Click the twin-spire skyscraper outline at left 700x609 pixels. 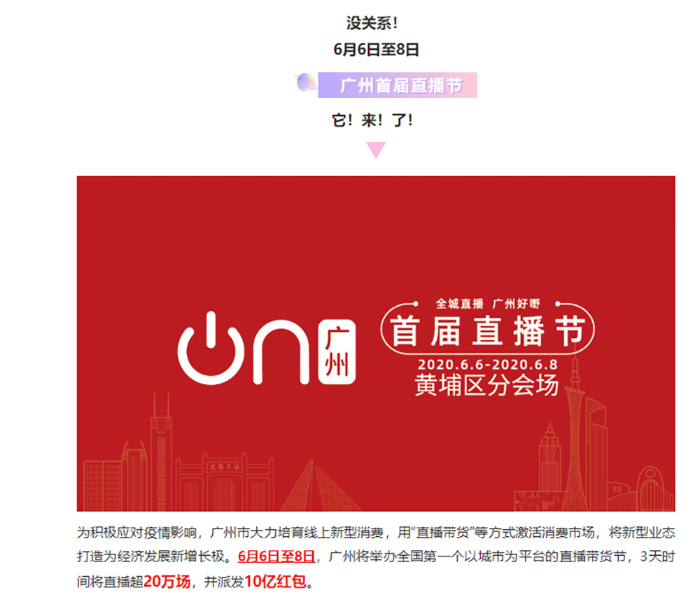pyautogui.click(x=161, y=451)
